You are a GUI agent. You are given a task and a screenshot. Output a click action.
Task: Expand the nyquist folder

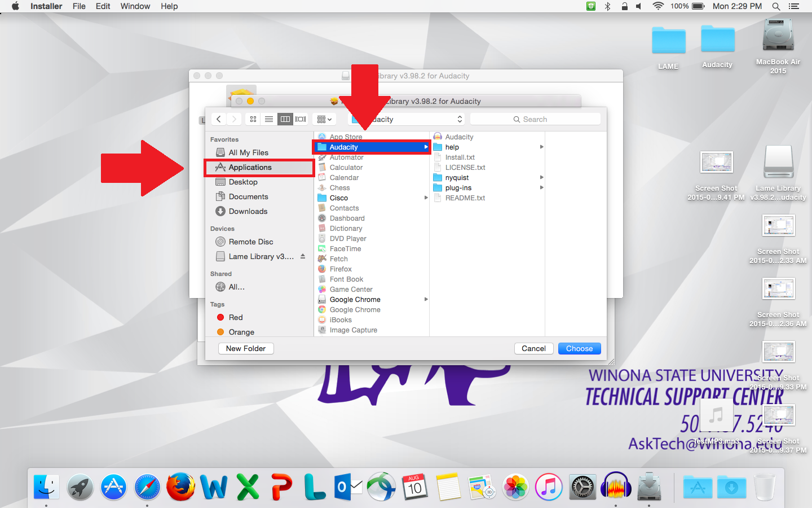457,178
